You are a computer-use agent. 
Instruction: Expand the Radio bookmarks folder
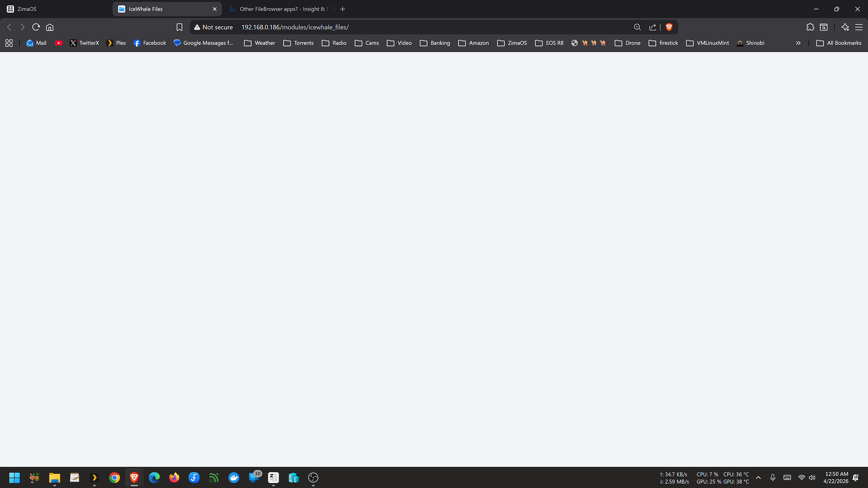coord(334,43)
